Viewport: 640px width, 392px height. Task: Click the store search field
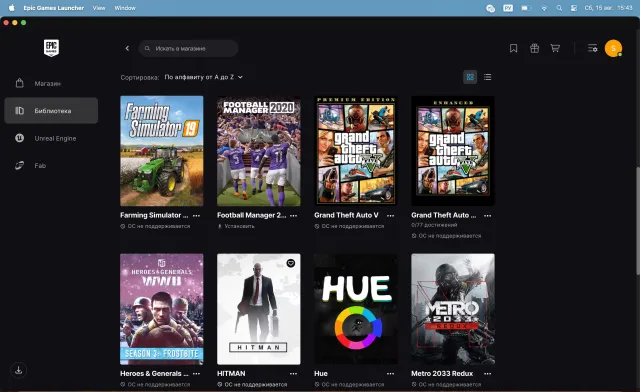[189, 48]
